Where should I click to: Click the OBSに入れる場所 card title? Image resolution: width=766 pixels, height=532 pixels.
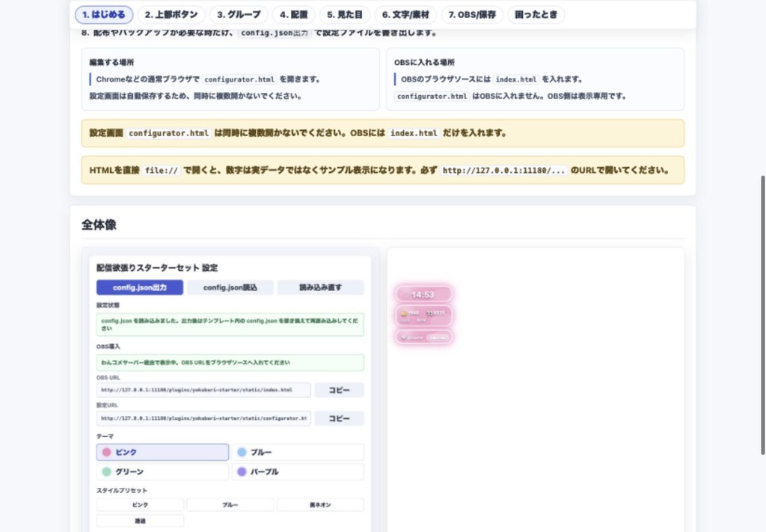point(424,63)
